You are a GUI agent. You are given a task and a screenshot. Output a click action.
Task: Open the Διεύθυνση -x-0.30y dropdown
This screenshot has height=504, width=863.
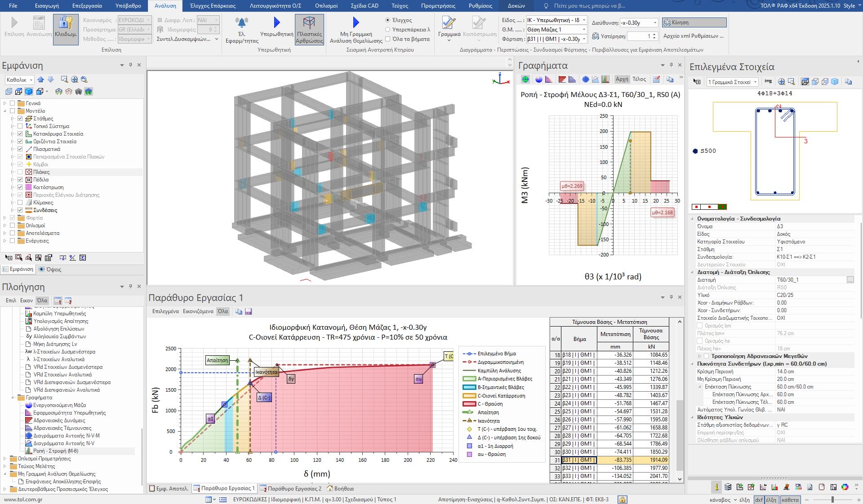(x=654, y=22)
